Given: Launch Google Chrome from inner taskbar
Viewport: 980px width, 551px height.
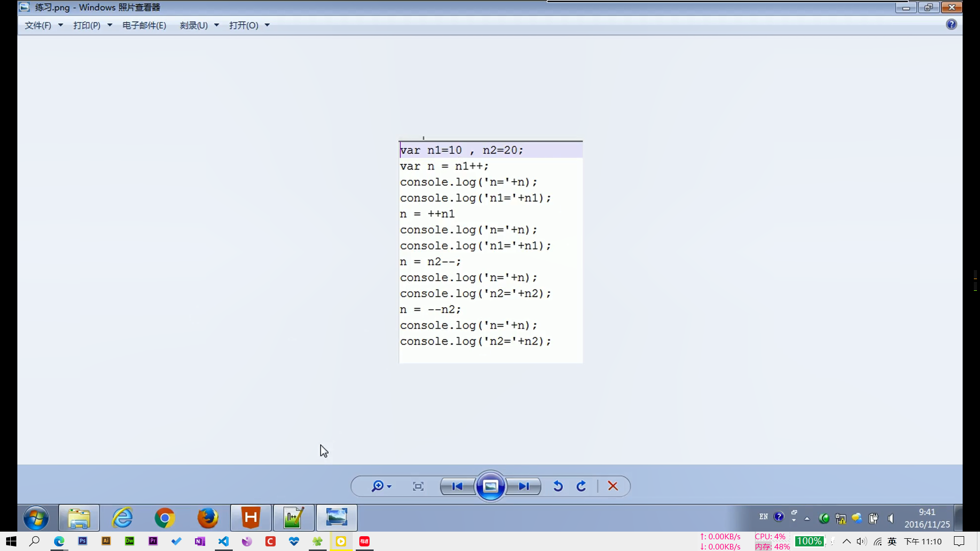Looking at the screenshot, I should pos(165,518).
